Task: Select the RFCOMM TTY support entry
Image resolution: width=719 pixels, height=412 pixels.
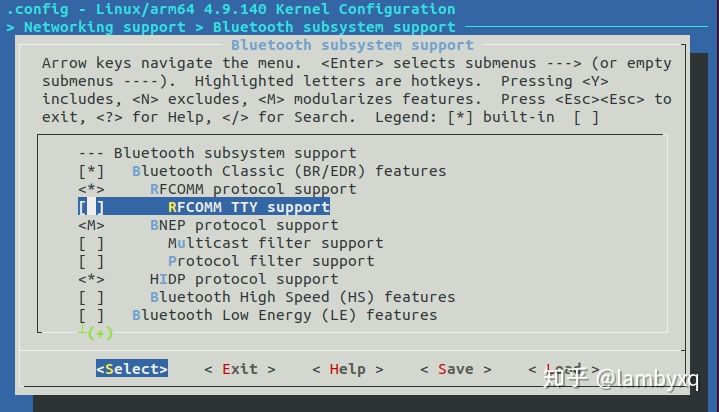Action: coord(249,207)
